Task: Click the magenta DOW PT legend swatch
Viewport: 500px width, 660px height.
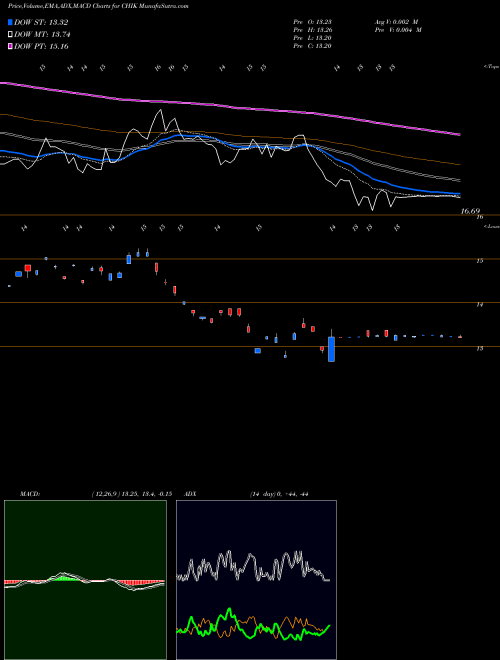Action: [x=10, y=46]
